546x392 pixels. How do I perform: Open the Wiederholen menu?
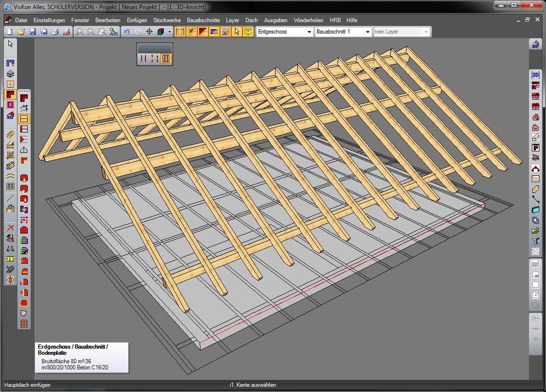click(308, 20)
